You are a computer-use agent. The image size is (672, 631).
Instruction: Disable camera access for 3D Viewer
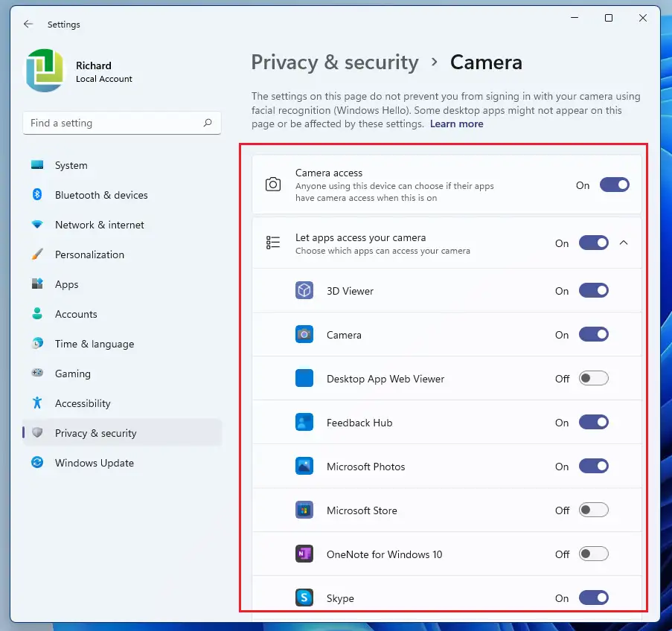click(x=594, y=291)
